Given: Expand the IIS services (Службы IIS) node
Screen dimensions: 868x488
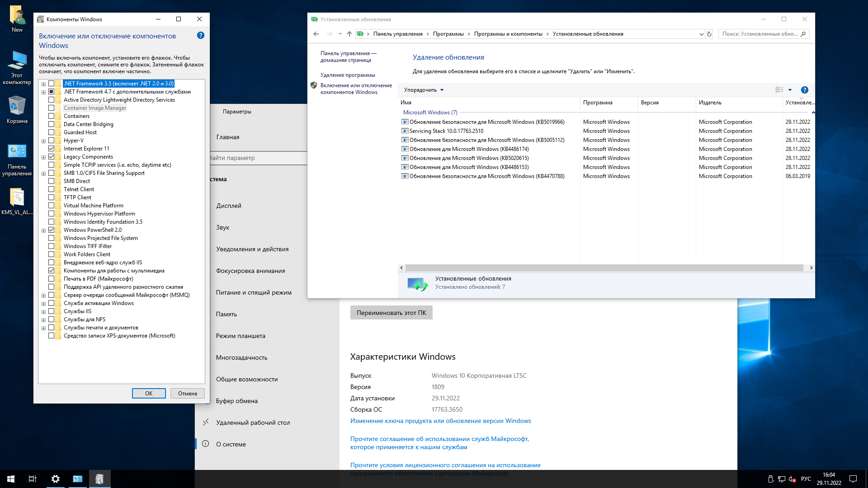Looking at the screenshot, I should click(43, 312).
